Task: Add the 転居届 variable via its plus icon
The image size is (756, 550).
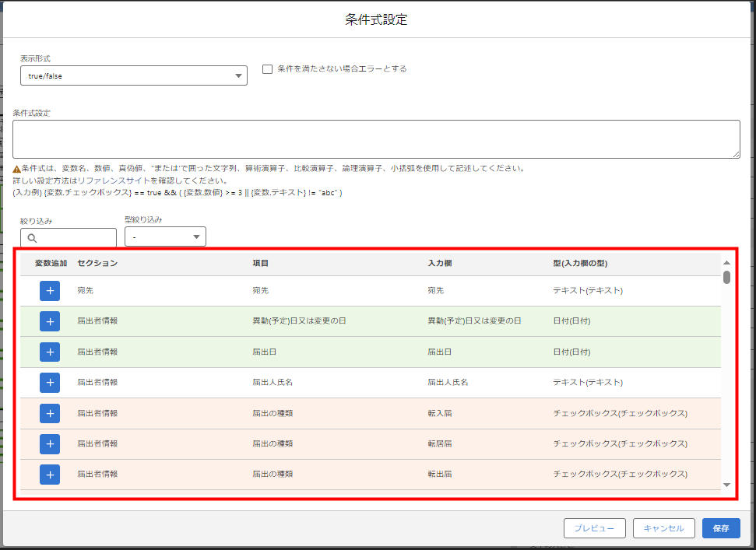Action: (x=49, y=443)
